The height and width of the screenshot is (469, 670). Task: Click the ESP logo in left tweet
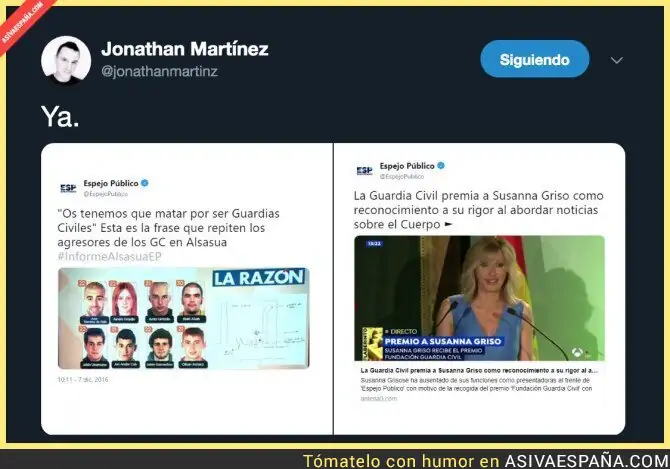[x=68, y=188]
